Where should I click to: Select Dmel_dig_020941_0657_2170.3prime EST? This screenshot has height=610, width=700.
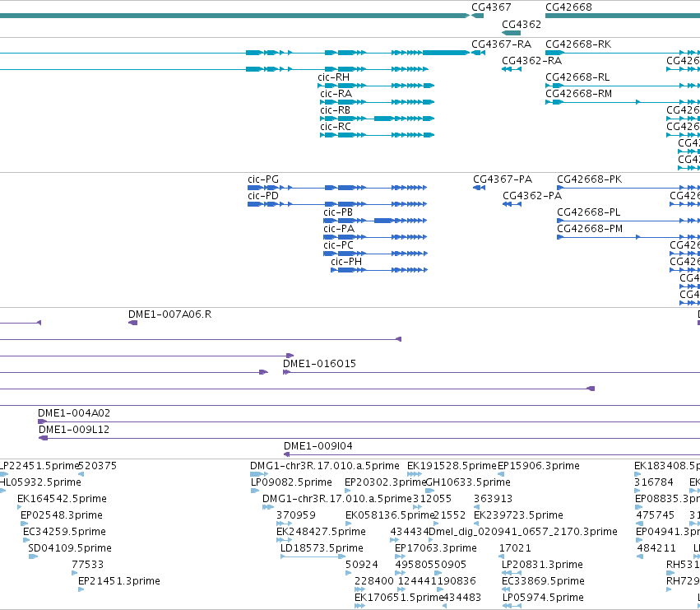click(x=431, y=540)
